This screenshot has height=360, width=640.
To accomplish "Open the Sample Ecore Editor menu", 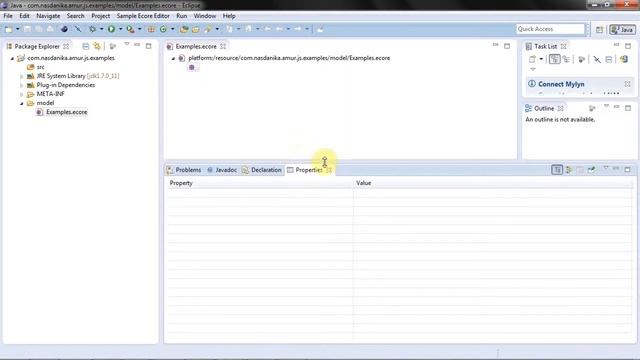I will tap(143, 16).
